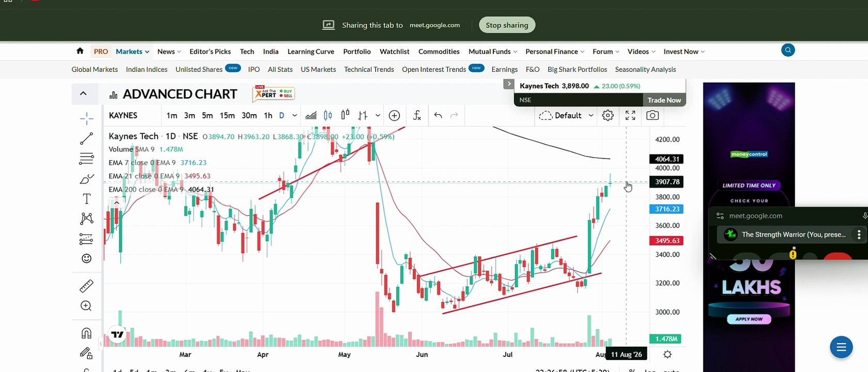Screen dimensions: 868x372
Task: Open the Indicators fx menu
Action: tap(417, 115)
